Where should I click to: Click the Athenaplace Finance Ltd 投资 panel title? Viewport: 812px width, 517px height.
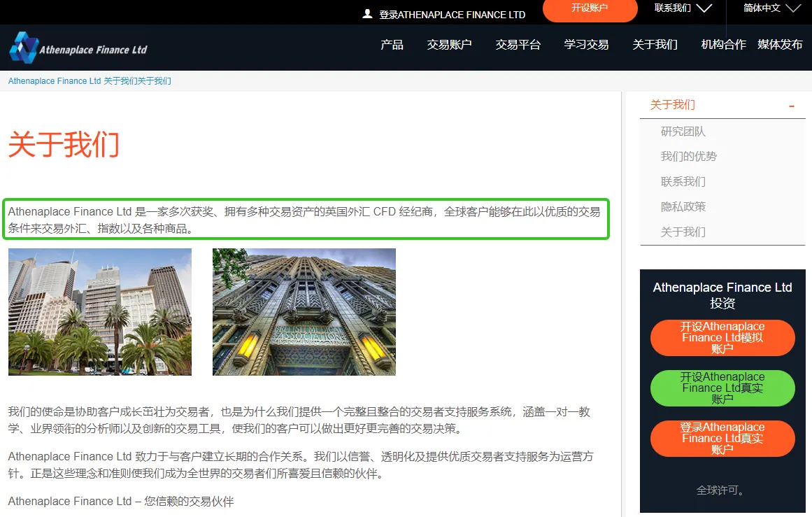coord(722,295)
